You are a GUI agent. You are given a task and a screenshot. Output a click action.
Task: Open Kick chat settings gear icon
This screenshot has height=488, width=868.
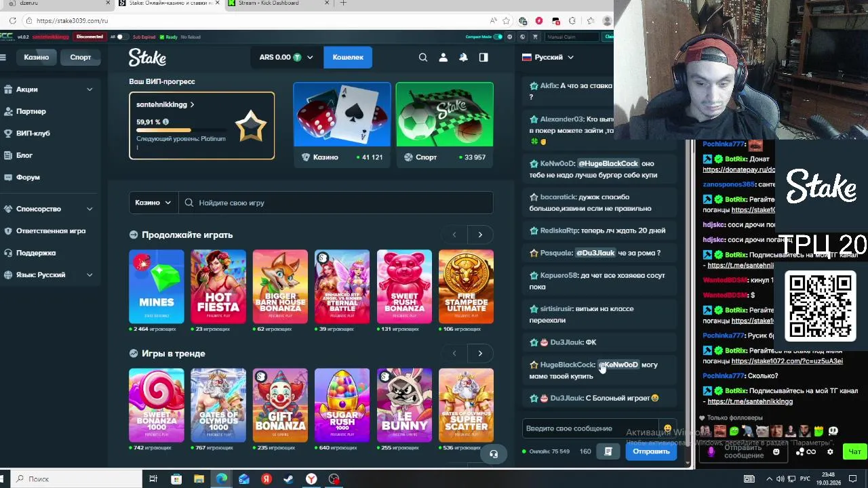point(830,451)
